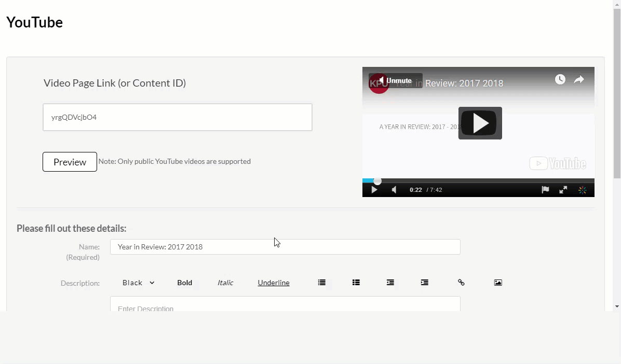Apply Bold formatting in description toolbar
The image size is (621, 364).
[184, 283]
